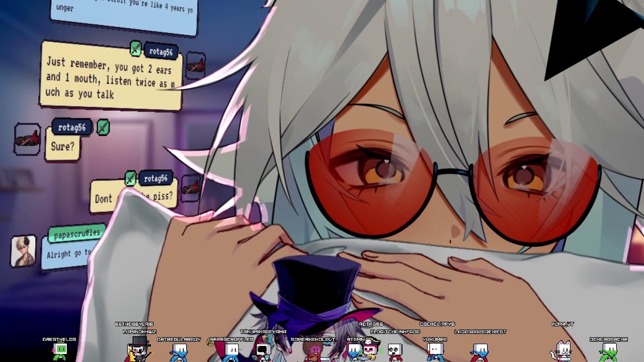Click rotag56 username above 'Sure?'
This screenshot has height=362, width=644.
pos(71,128)
